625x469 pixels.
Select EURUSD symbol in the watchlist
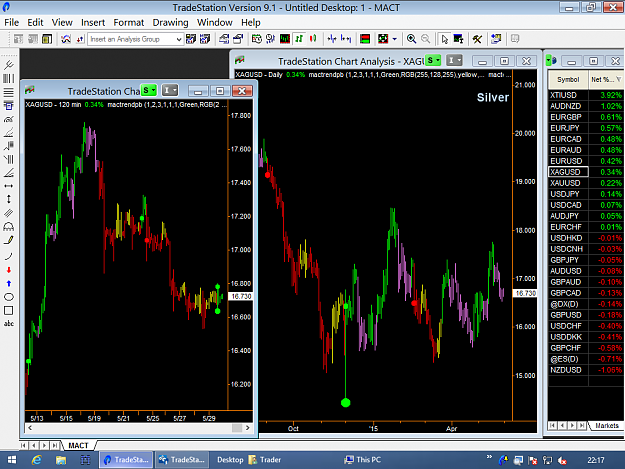[566, 161]
